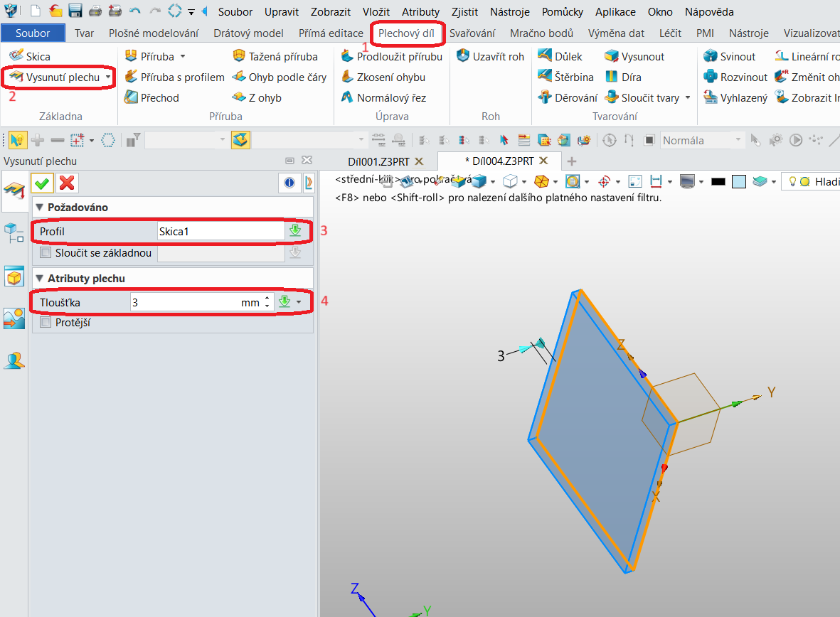Choose the Přechod tool
Screen dimensions: 840x617
[151, 97]
